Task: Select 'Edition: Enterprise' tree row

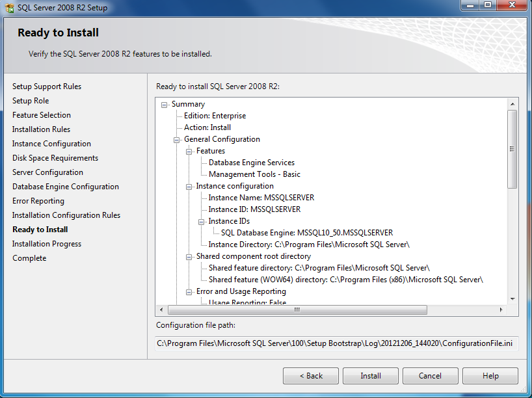Action: pos(215,116)
